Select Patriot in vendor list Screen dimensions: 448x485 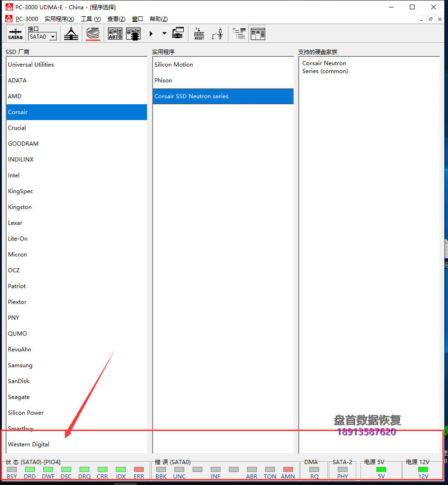(x=76, y=286)
